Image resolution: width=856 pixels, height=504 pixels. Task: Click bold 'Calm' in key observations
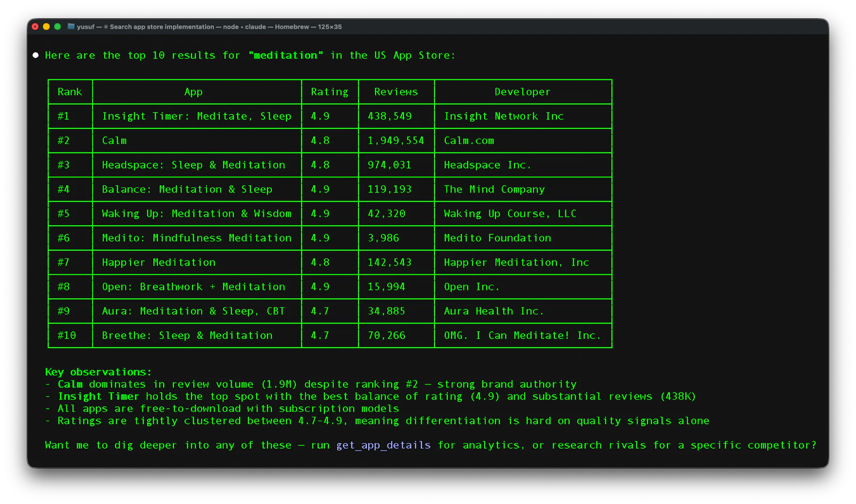point(70,384)
